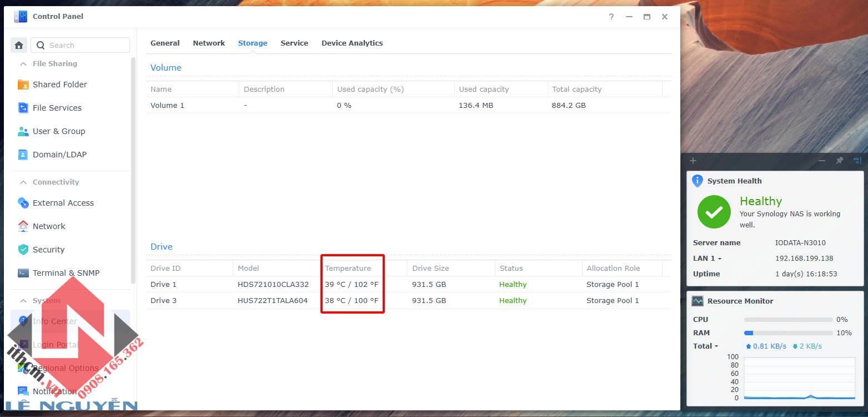Open External Access icon
868x417 pixels.
click(23, 203)
